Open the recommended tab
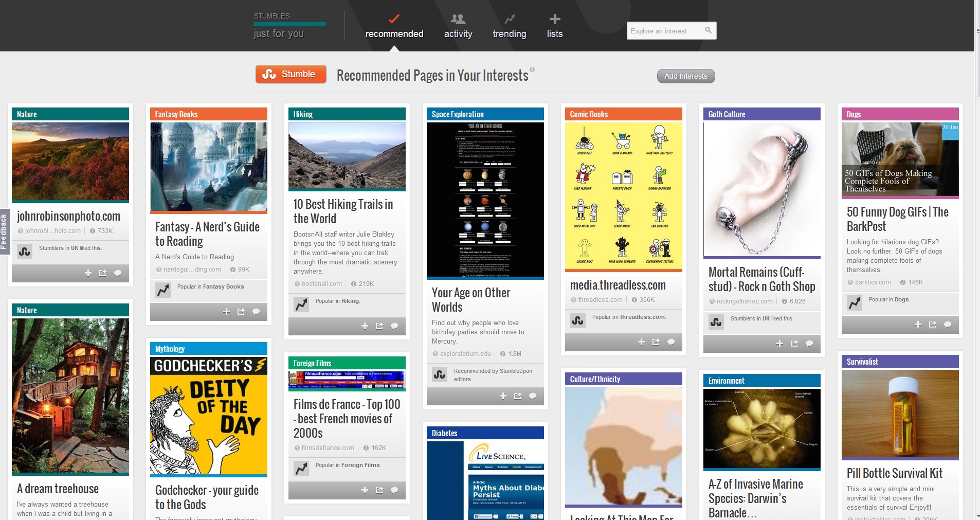The height and width of the screenshot is (520, 980). (394, 26)
